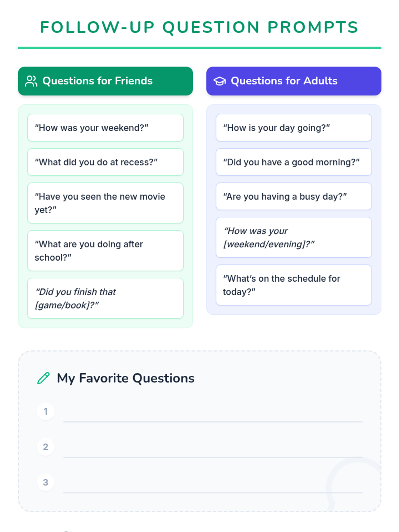
Task: Pick "What did you do at recess?" card
Action: click(x=105, y=162)
